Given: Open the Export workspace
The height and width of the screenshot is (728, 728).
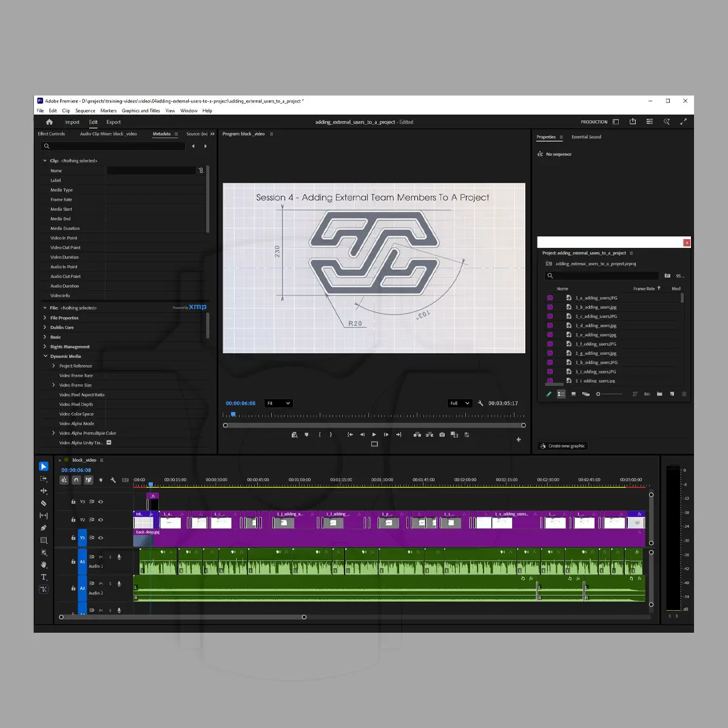Looking at the screenshot, I should click(113, 122).
